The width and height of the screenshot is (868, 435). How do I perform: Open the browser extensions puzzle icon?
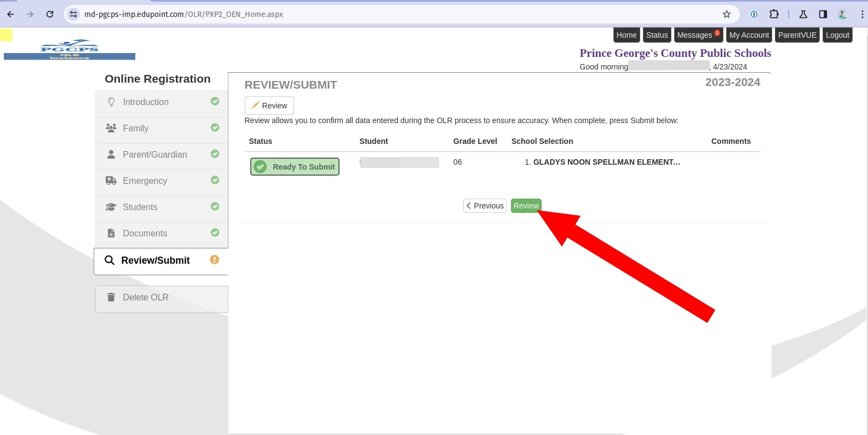point(774,14)
